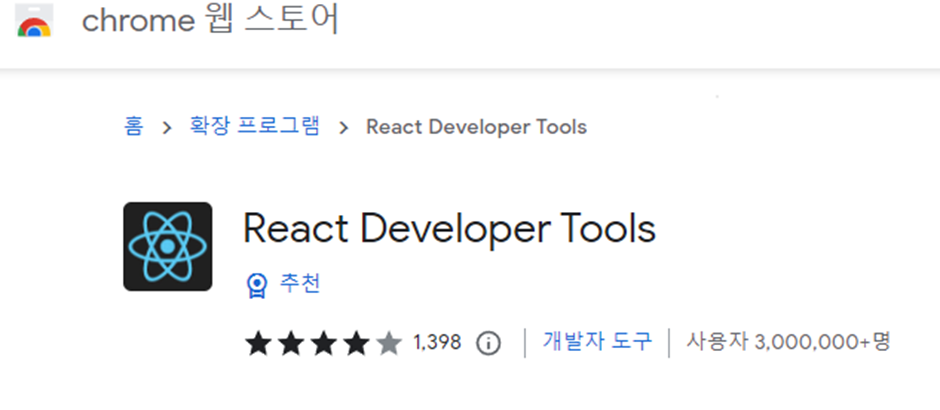Click the React Developer Tools atom icon

pos(168,246)
